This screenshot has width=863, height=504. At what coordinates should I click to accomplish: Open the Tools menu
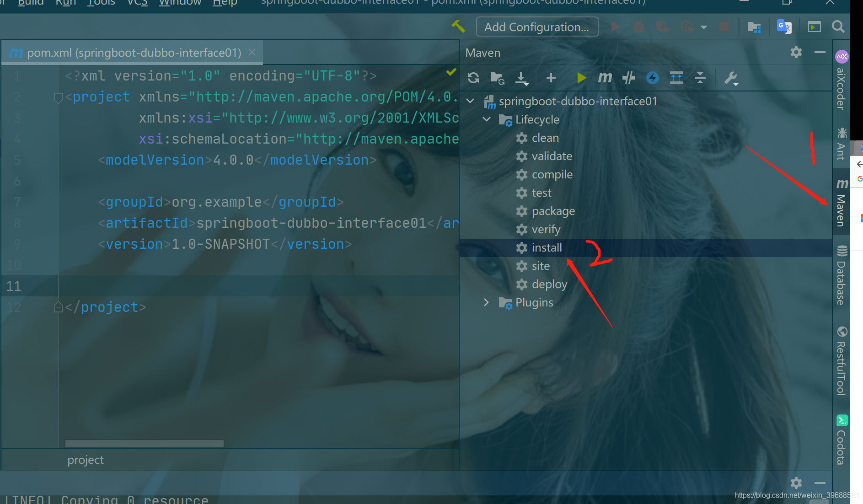(x=101, y=3)
